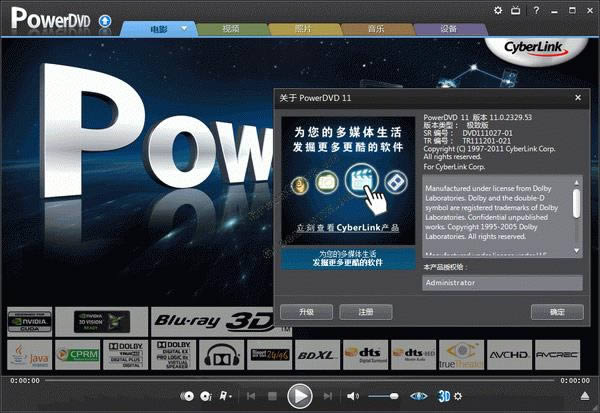Viewport: 600px width, 413px height.
Task: Open the disc menu button in control bar
Action: (x=205, y=396)
